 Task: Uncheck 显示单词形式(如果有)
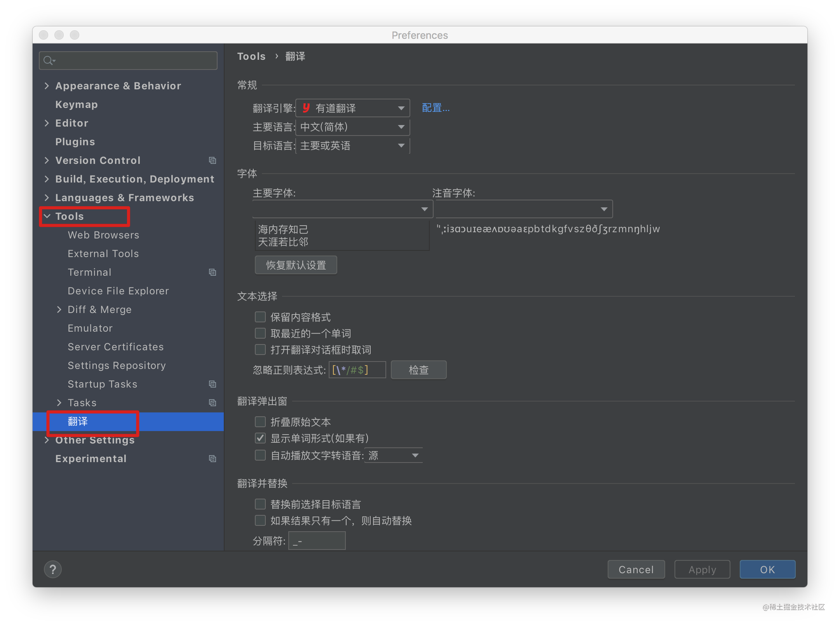click(x=260, y=438)
